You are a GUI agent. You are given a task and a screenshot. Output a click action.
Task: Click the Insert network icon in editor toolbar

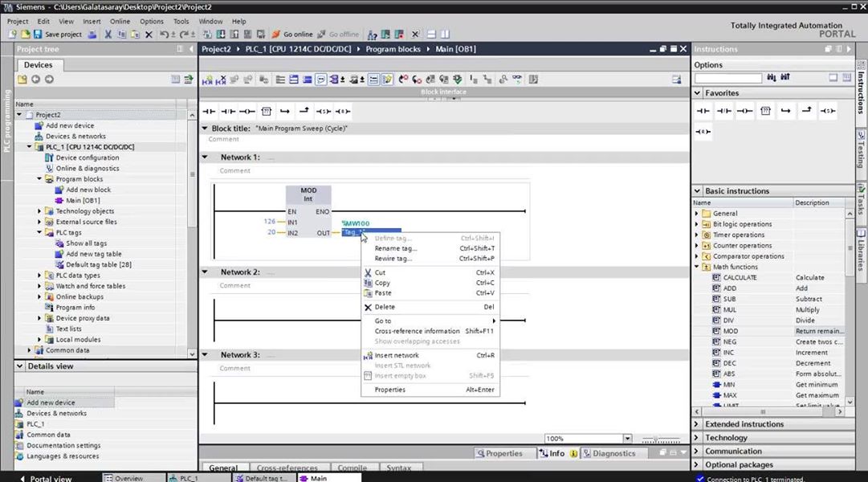point(207,80)
